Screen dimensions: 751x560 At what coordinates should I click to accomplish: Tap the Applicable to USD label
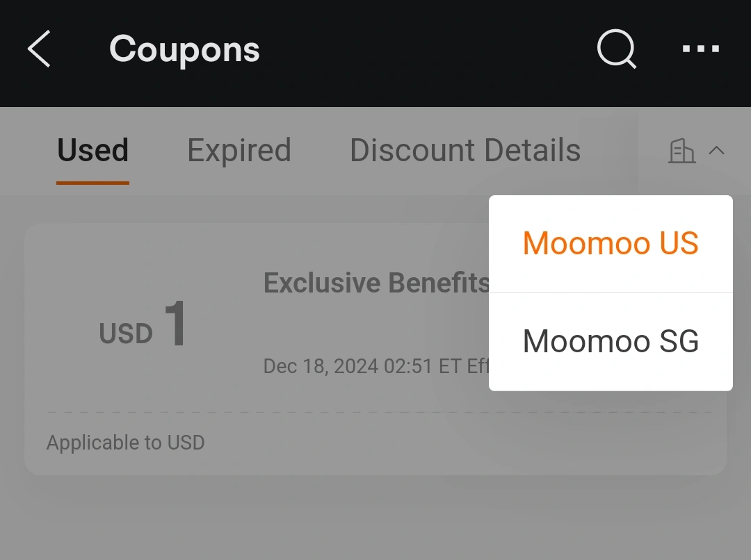125,443
